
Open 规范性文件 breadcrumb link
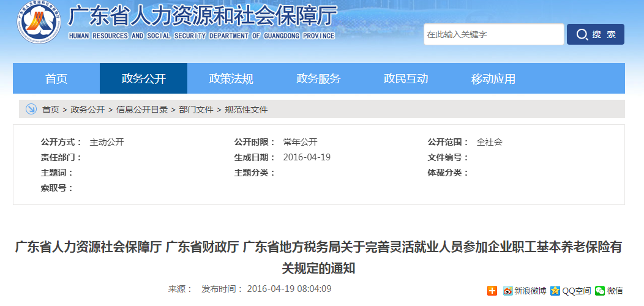click(246, 110)
